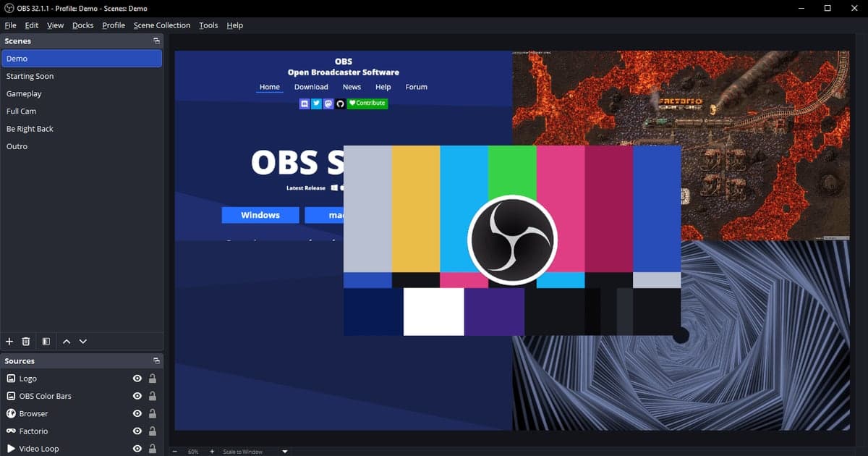The image size is (868, 456).
Task: Lock the OBS Color Bars source
Action: point(153,396)
